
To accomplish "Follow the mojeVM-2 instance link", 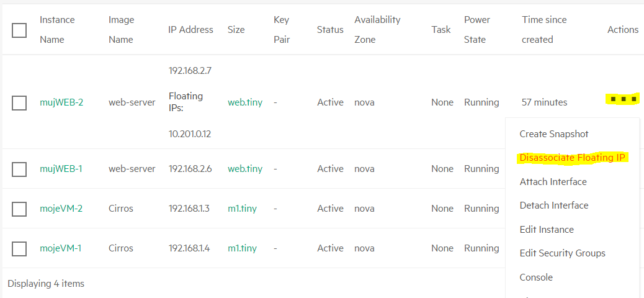I will click(x=61, y=209).
